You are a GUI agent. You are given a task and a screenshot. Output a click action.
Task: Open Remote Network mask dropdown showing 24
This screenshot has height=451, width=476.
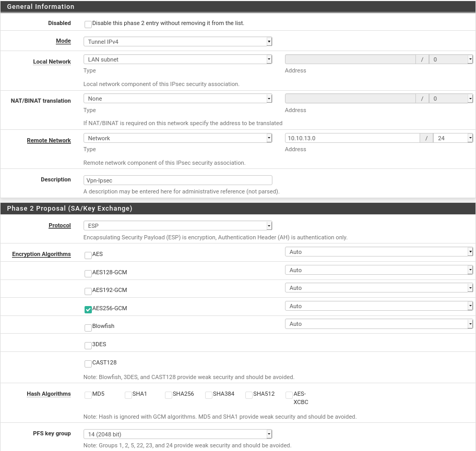pyautogui.click(x=453, y=138)
